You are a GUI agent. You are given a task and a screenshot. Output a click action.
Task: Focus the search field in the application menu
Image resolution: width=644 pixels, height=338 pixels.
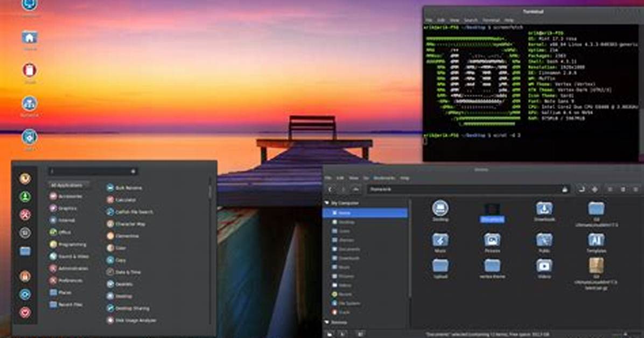[93, 171]
